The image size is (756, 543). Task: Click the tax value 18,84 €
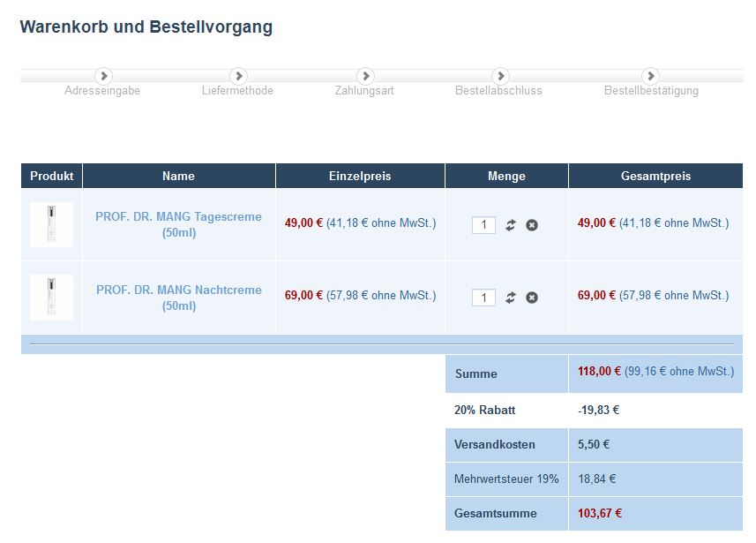(x=597, y=479)
